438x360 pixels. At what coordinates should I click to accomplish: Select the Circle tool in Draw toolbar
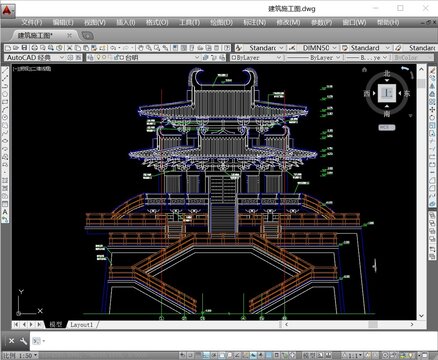[x=5, y=118]
